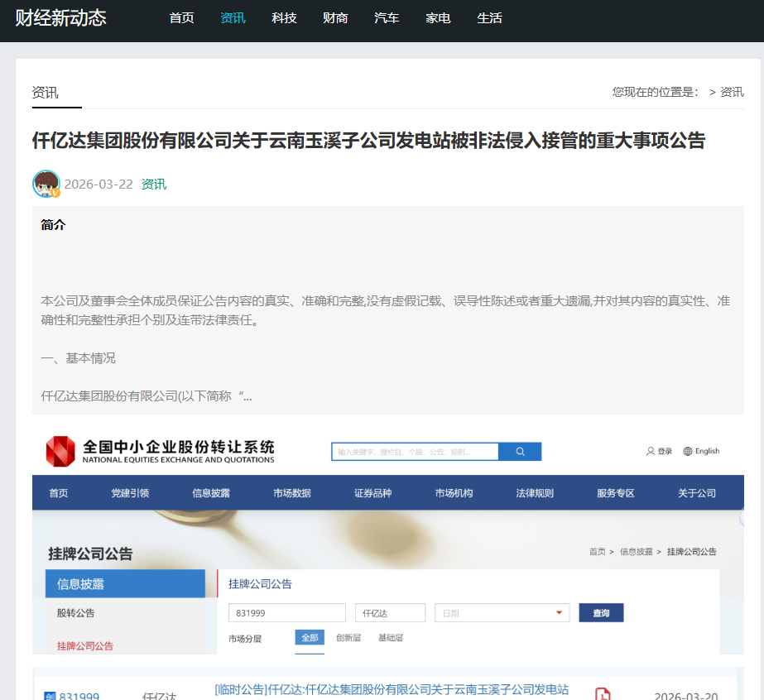Viewport: 764px width, 700px height.
Task: Open the 首页 menu in the top bar
Action: (182, 18)
